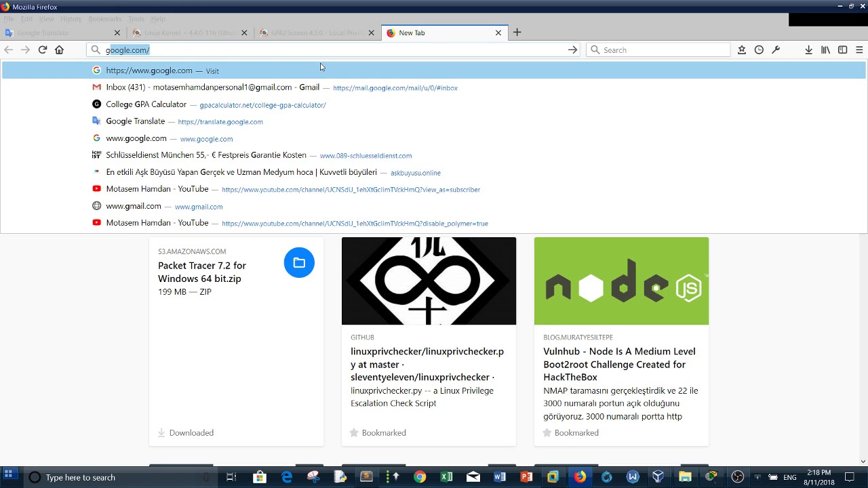Screen dimensions: 868x488
Task: Click the blue folder icon on Packet Tracer card
Action: tap(299, 262)
